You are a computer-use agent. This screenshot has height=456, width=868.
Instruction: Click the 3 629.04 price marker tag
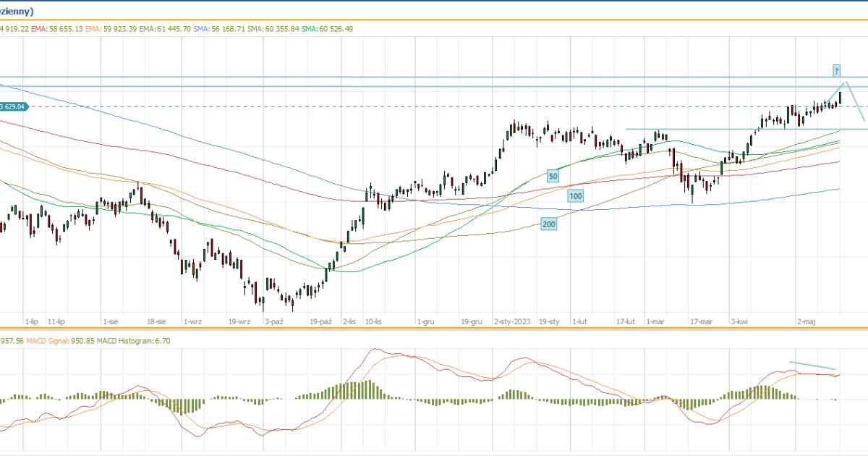14,106
